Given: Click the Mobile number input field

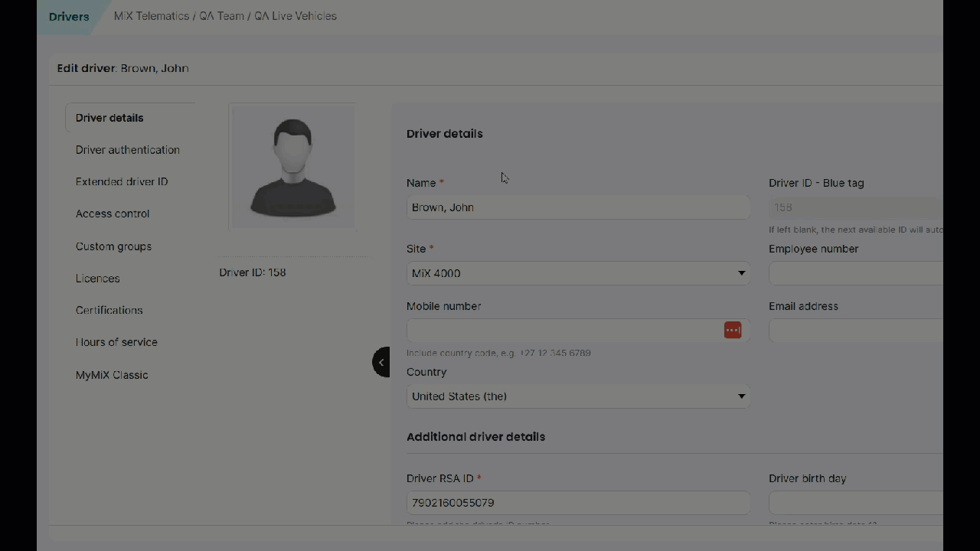Looking at the screenshot, I should 563,331.
